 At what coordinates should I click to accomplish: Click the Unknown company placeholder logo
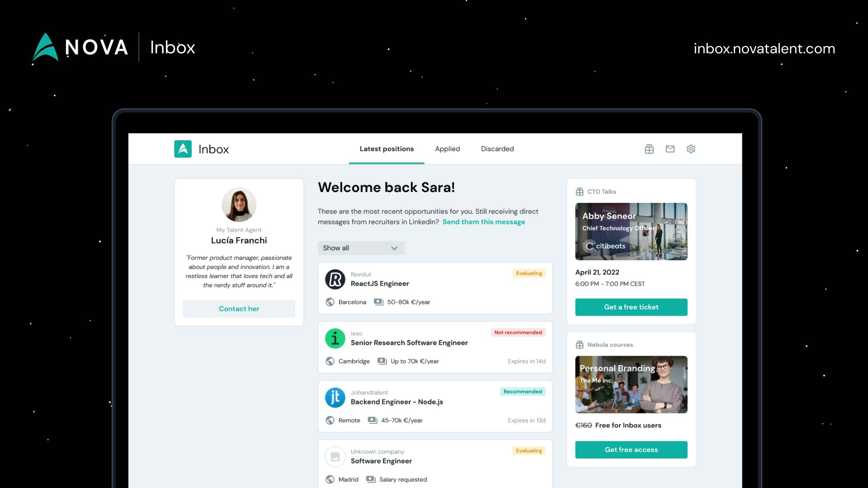pyautogui.click(x=335, y=457)
